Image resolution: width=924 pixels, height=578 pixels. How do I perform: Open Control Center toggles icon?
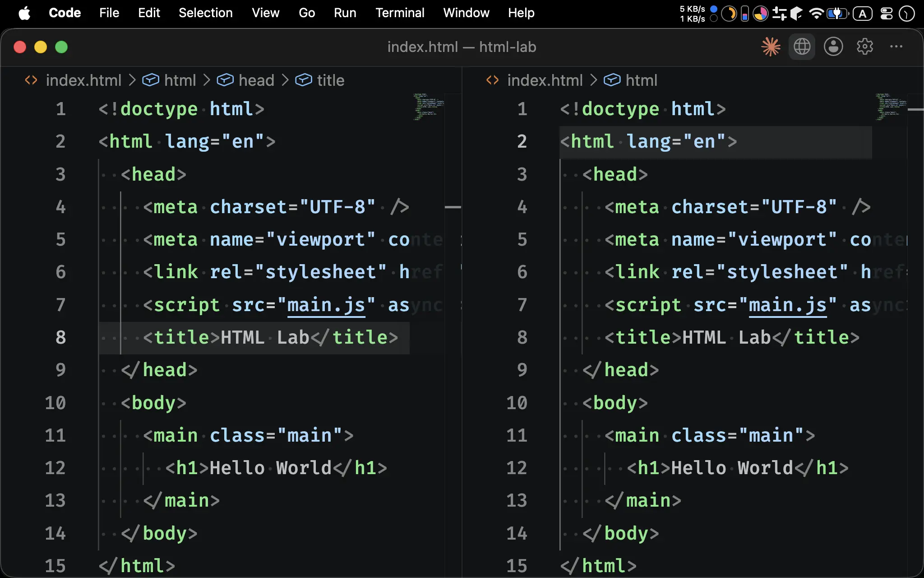click(887, 14)
